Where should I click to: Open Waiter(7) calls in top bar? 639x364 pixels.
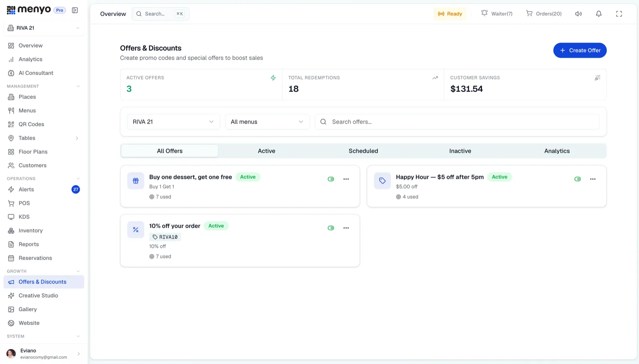tap(497, 14)
